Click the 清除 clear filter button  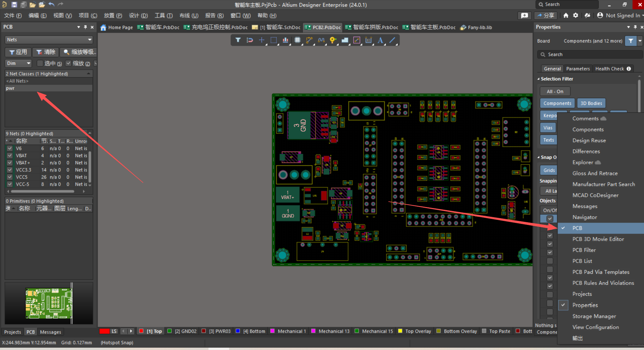(x=46, y=52)
